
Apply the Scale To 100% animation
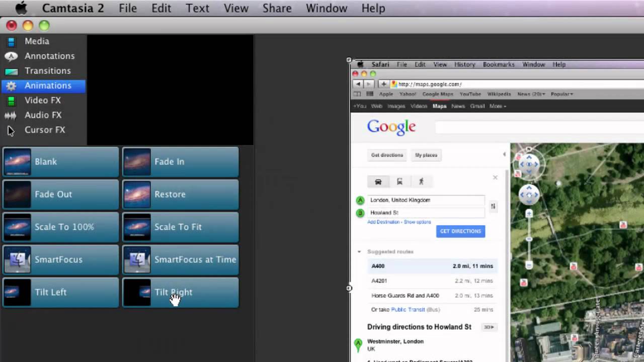61,227
